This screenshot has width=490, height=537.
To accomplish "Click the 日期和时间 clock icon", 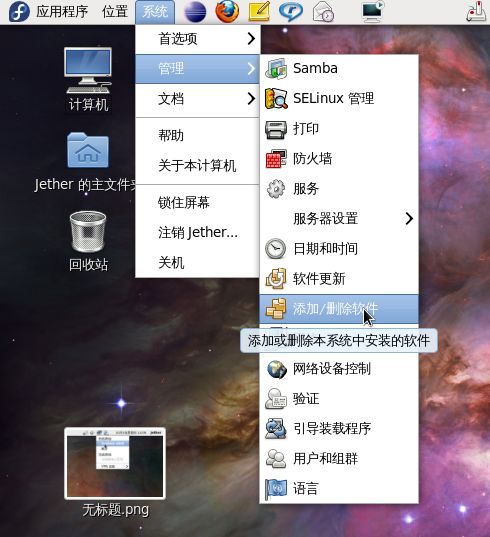I will coord(276,249).
